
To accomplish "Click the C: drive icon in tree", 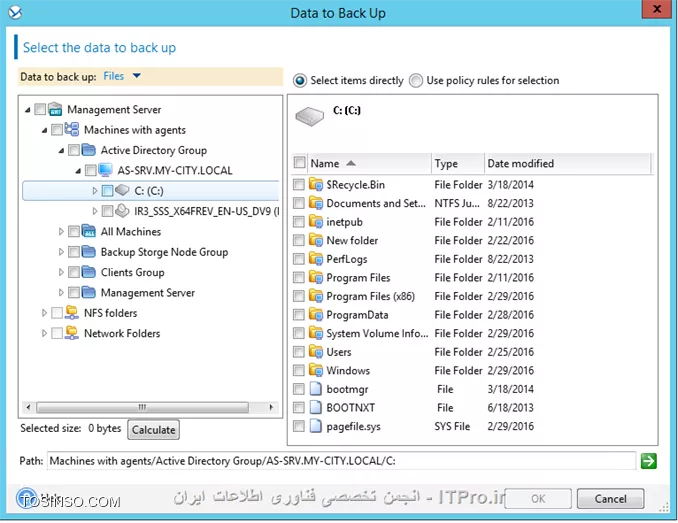I will tap(122, 190).
